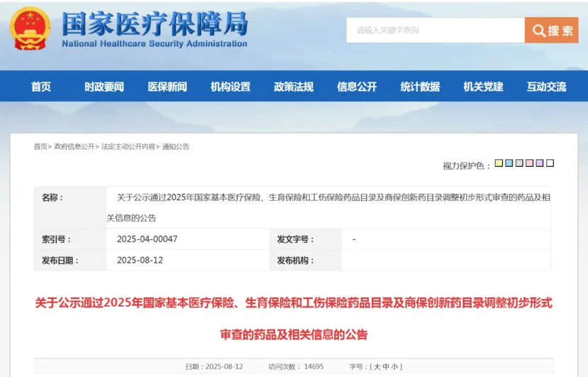Apply the purple eye-protection color
Viewport: 588px width, 377px height.
[x=540, y=163]
